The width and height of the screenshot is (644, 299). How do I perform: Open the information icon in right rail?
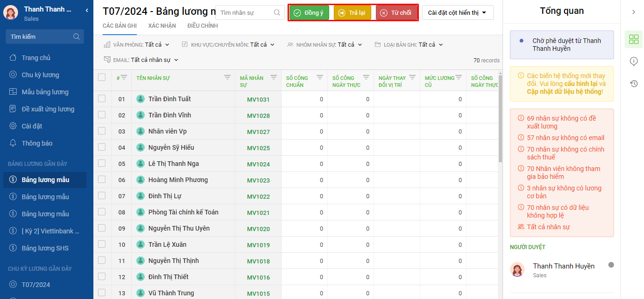click(x=634, y=61)
